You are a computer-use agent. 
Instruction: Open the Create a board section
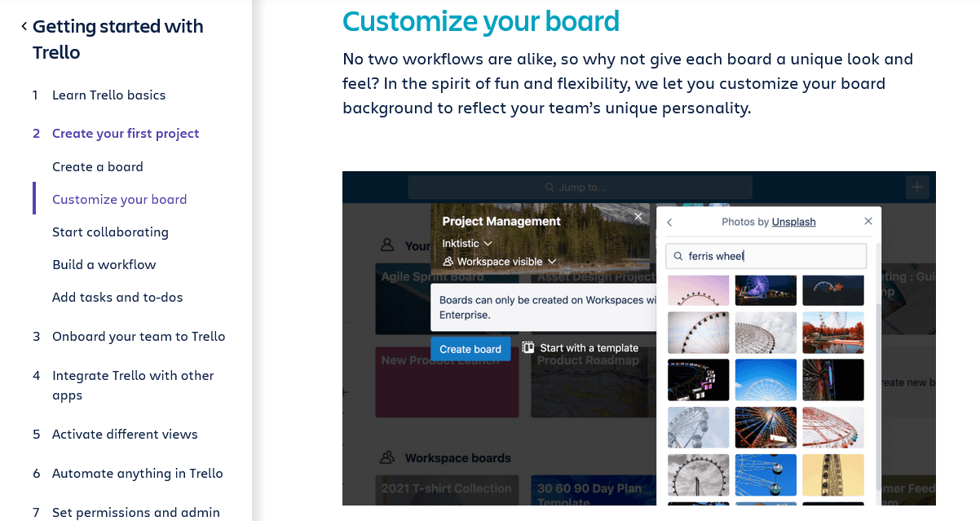tap(98, 166)
